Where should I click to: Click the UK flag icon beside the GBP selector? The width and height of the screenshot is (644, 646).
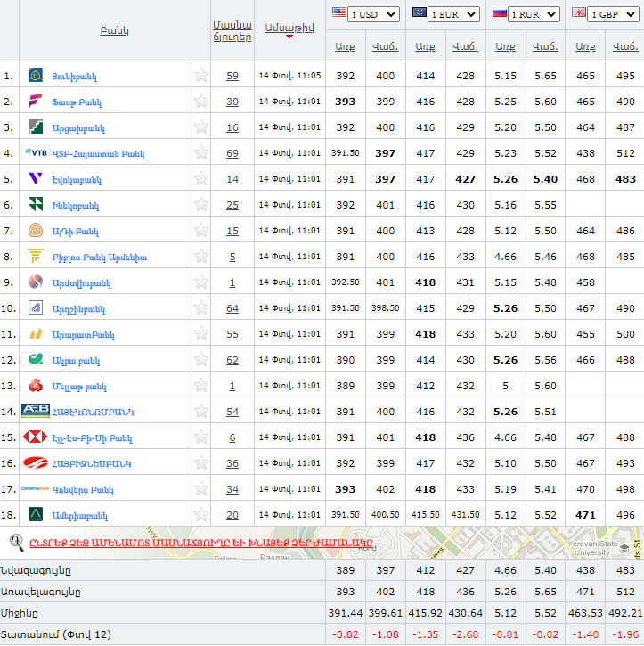point(579,12)
